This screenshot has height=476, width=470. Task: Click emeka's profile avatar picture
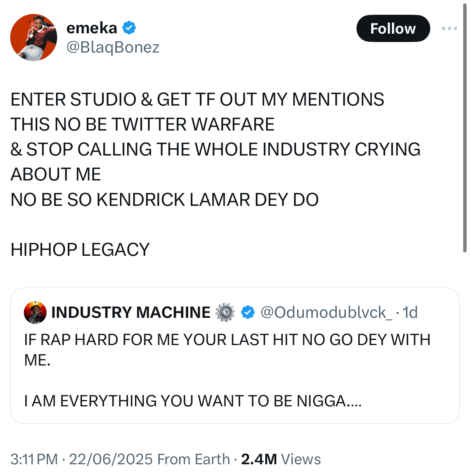[x=34, y=37]
